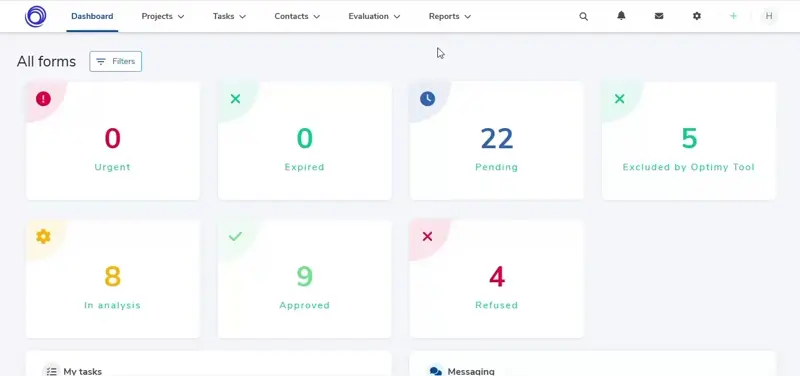Click the red X Refused icon
Image resolution: width=800 pixels, height=376 pixels.
tap(428, 236)
